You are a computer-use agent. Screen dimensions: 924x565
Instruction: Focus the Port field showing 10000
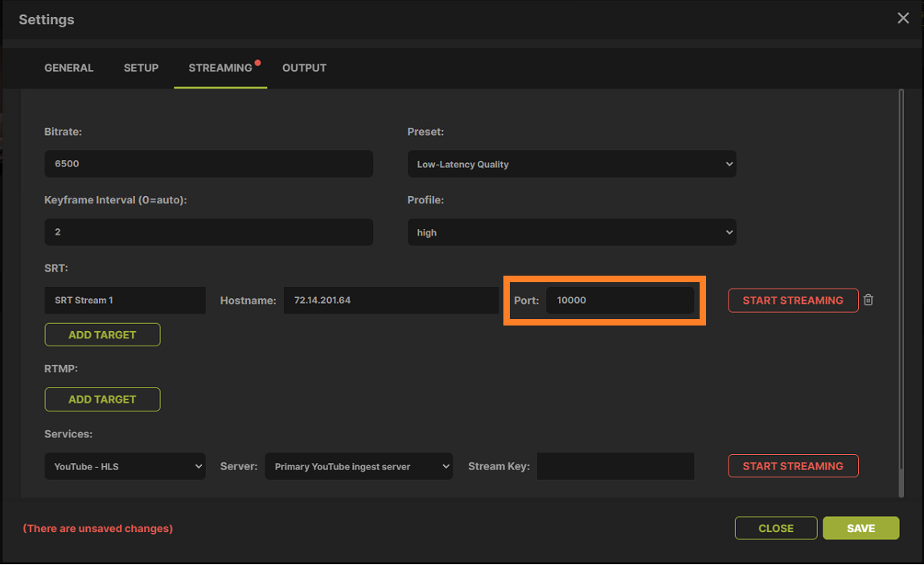tap(620, 301)
